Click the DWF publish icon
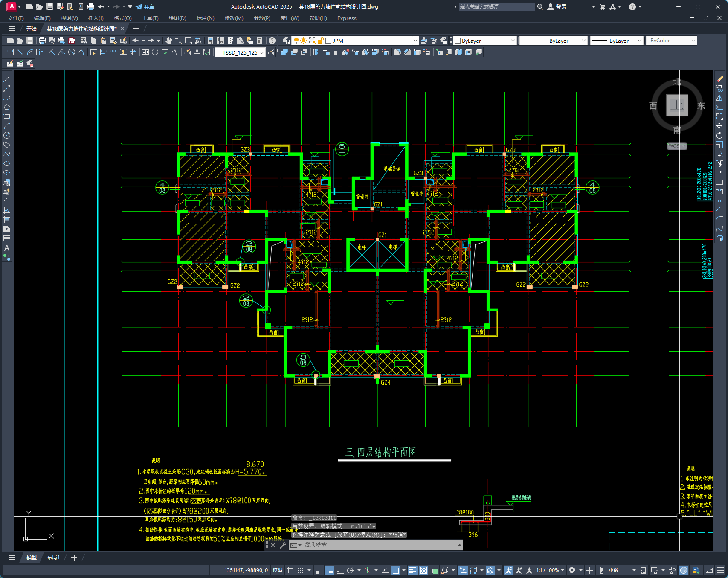 (x=72, y=41)
